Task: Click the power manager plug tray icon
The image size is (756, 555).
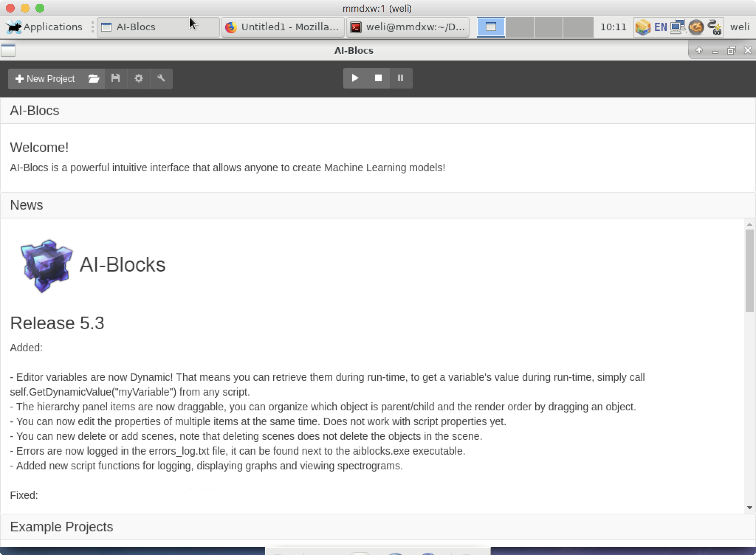Action: pos(715,27)
